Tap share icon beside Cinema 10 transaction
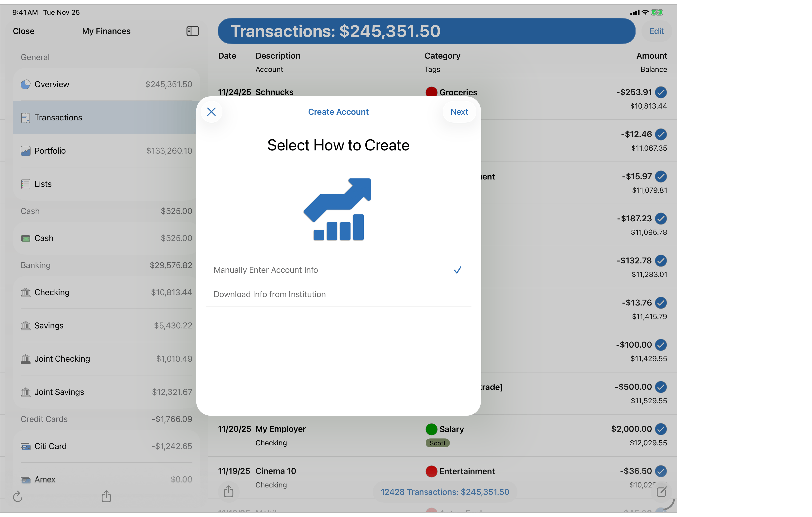 229,491
